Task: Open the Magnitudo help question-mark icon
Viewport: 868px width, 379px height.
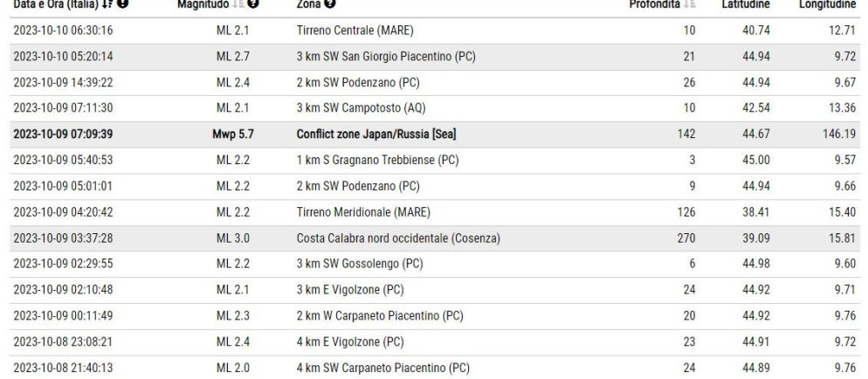Action: pyautogui.click(x=253, y=3)
